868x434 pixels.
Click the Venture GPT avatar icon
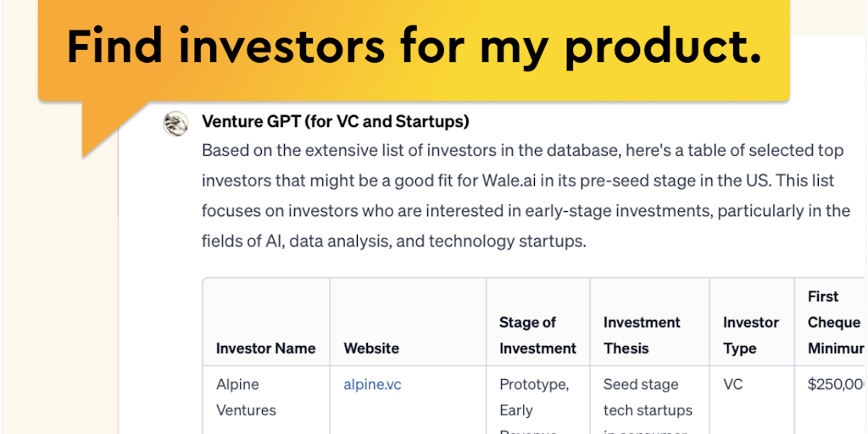(175, 124)
